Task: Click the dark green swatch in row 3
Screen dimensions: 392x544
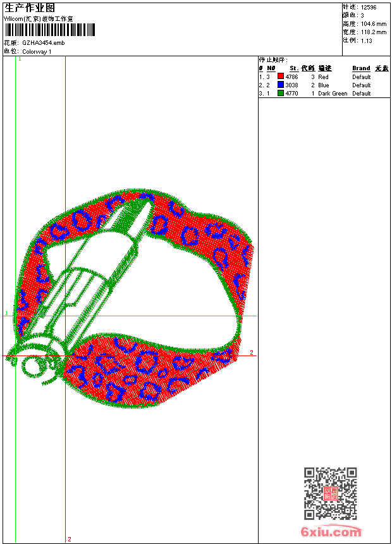Action: click(281, 93)
